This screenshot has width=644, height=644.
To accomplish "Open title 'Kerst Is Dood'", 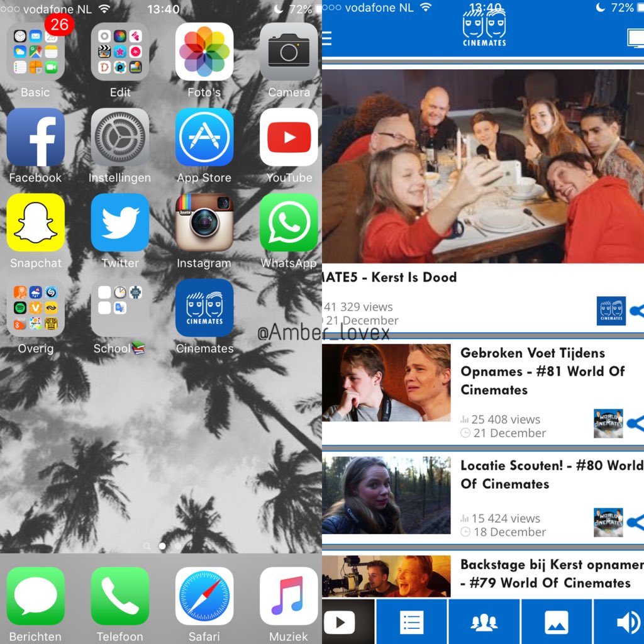I will coord(389,277).
